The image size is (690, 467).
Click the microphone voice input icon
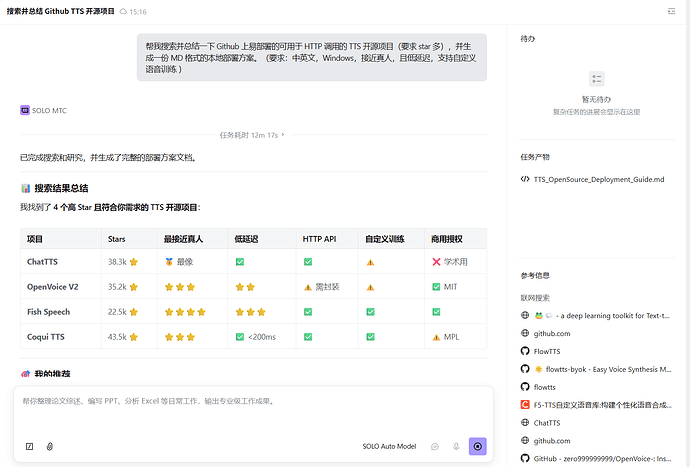point(456,446)
